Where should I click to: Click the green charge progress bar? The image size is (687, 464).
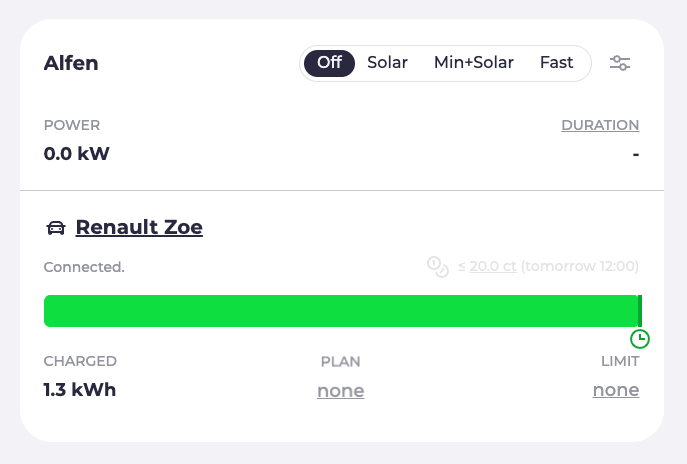click(340, 311)
